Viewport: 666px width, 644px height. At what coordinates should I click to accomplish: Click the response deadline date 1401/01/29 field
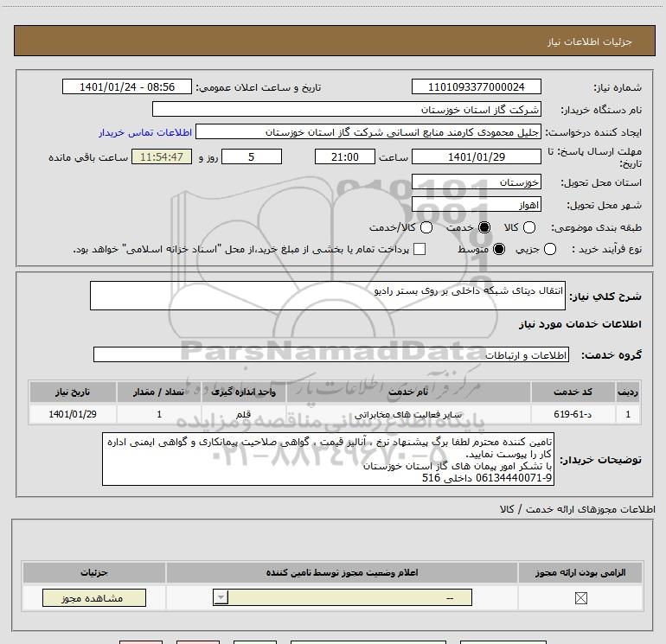476,156
